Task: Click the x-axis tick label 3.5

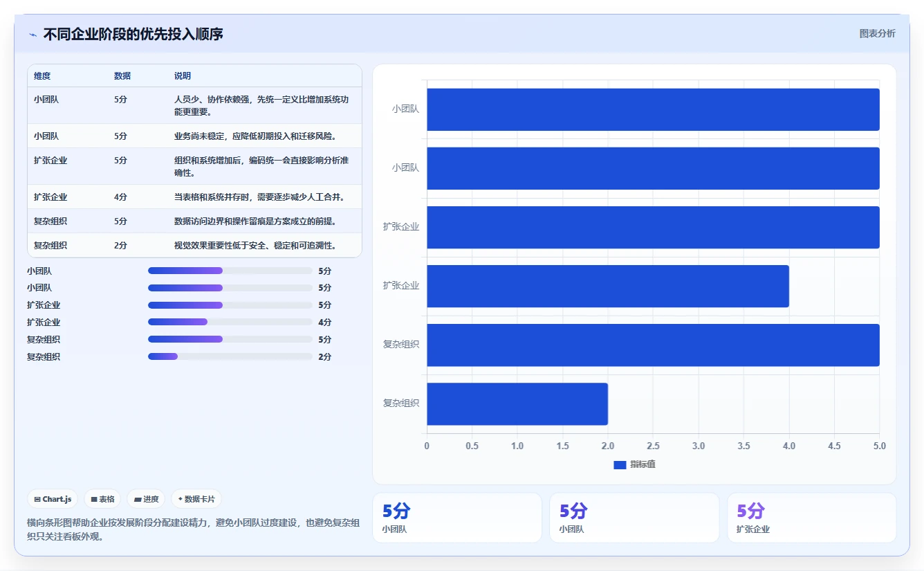Action: pos(744,446)
